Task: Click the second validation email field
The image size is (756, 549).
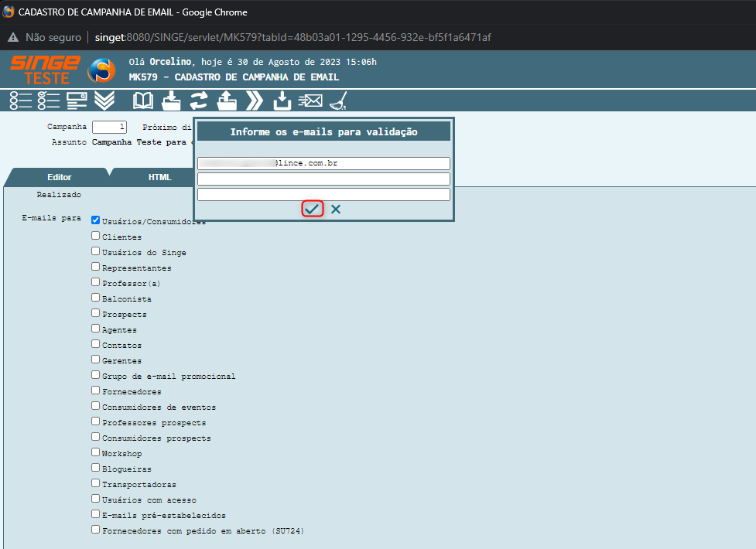Action: point(323,179)
